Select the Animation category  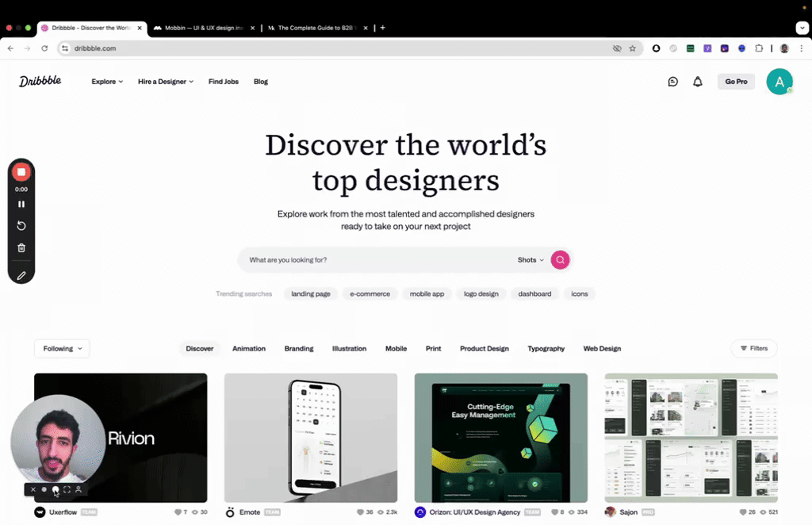point(248,348)
